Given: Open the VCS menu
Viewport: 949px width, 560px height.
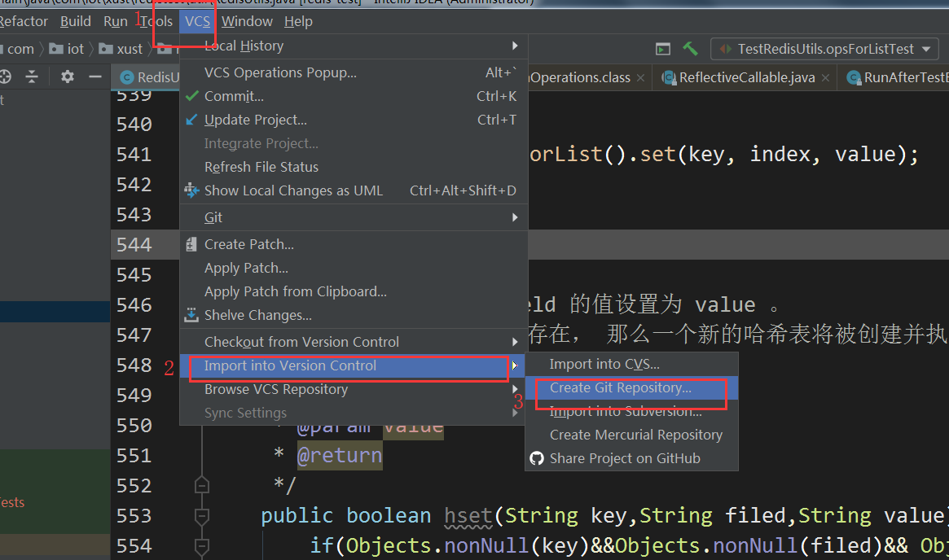Looking at the screenshot, I should click(x=197, y=22).
